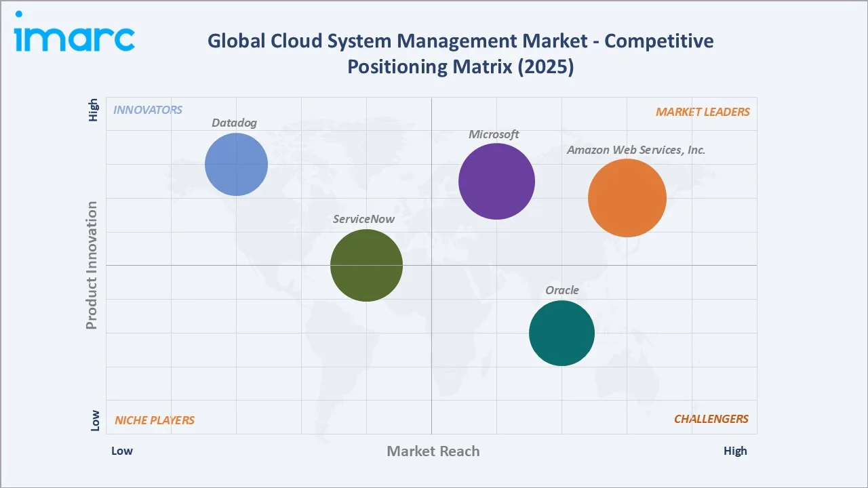Viewport: 868px width, 488px height.
Task: Select the blue Datadog bubble
Action: (x=237, y=164)
